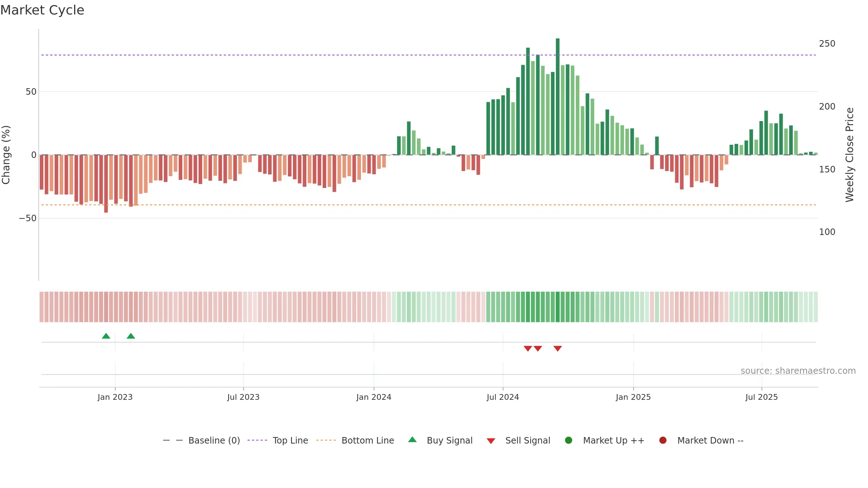
Task: Select the last sell signal marker
Action: pos(558,348)
